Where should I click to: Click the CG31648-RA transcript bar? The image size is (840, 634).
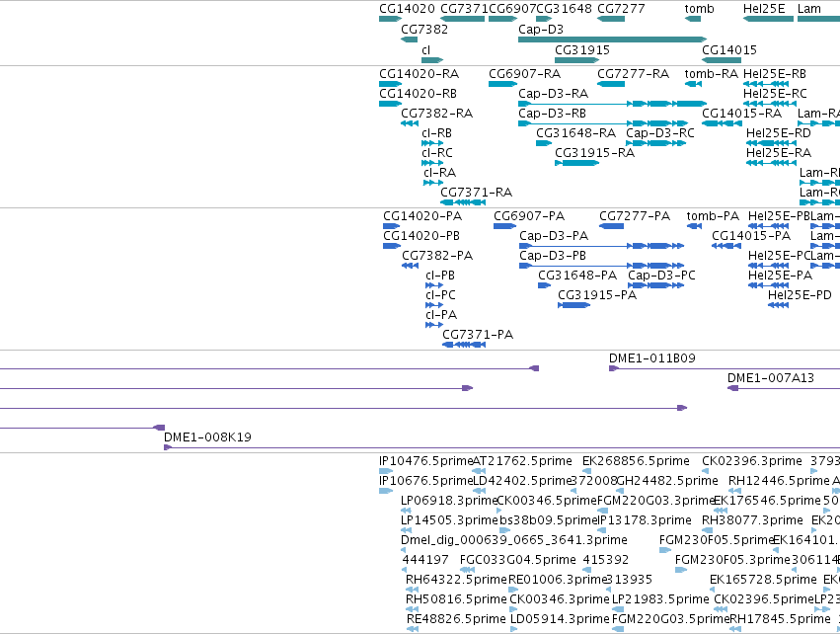click(x=544, y=143)
